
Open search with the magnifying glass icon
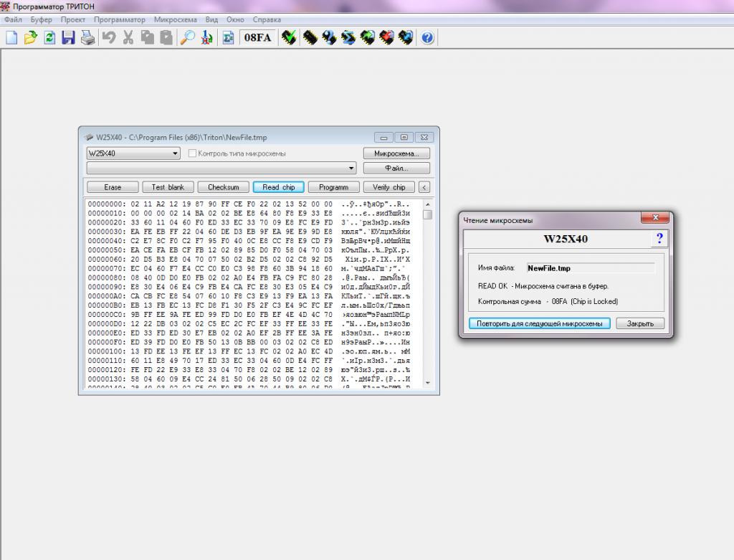[188, 38]
